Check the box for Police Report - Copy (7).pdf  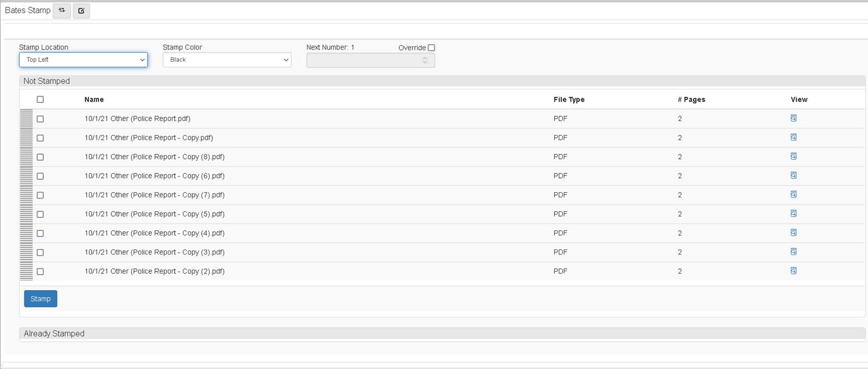40,195
